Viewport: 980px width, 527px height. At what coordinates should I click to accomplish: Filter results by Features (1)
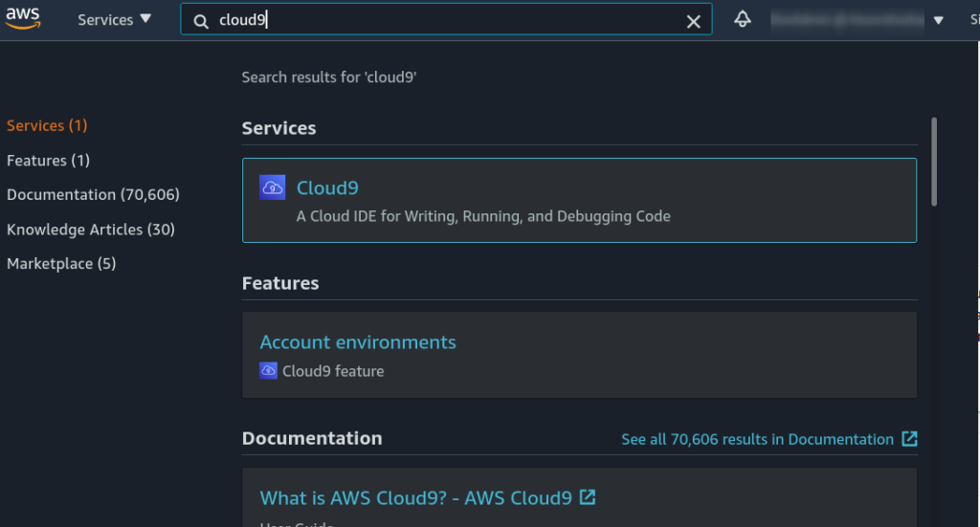(48, 161)
